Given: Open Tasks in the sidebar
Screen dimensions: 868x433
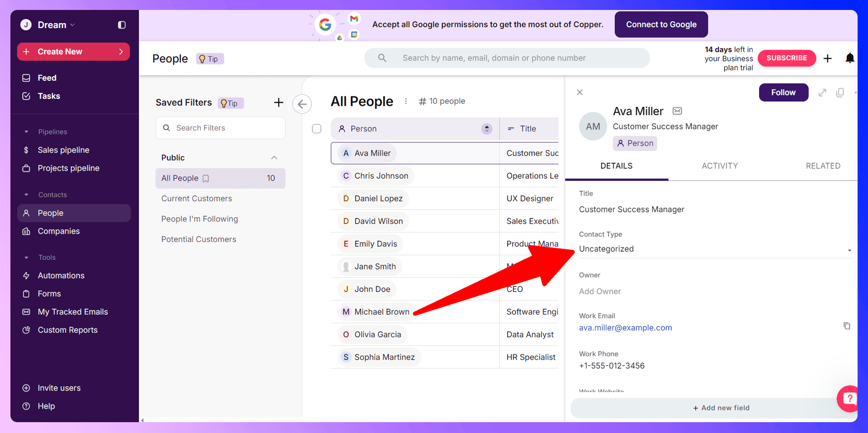Looking at the screenshot, I should pos(49,96).
